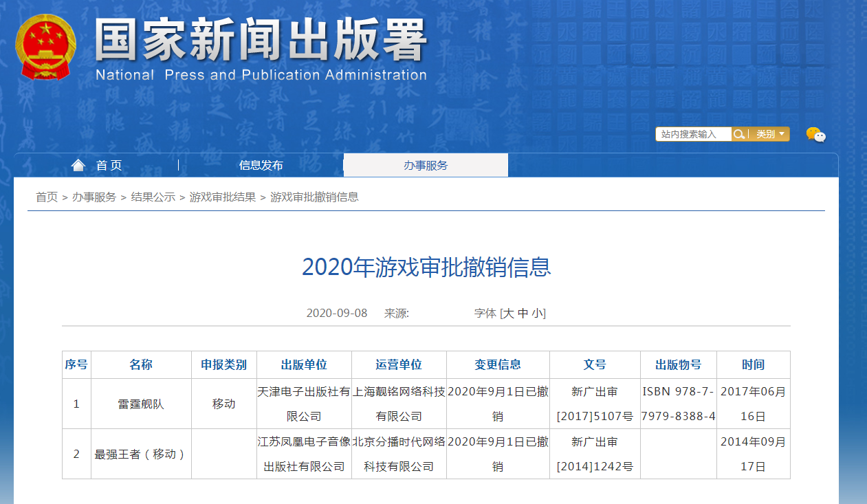The height and width of the screenshot is (504, 867).
Task: Click 雷霆舰队 row's 已撤销 change info
Action: tap(498, 404)
